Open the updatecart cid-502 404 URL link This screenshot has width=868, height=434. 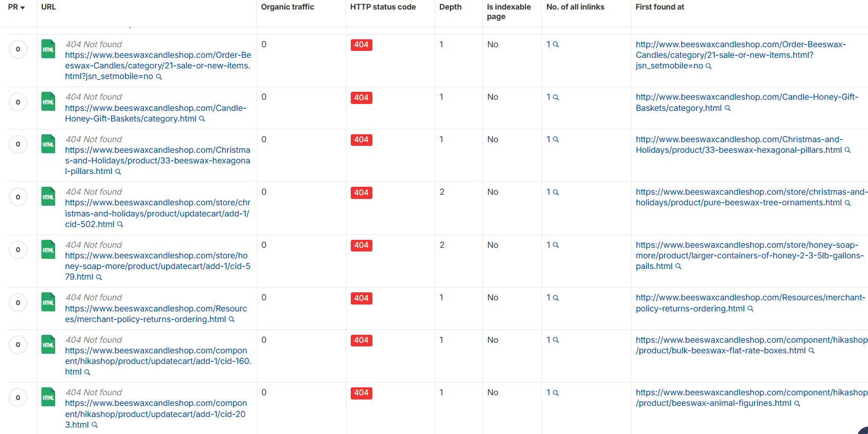click(158, 213)
